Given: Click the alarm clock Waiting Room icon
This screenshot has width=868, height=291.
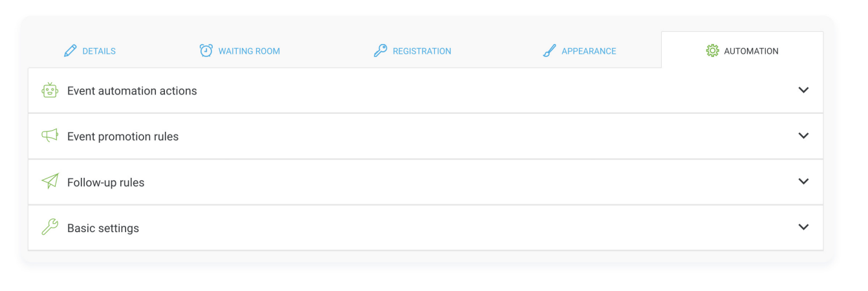Looking at the screenshot, I should [206, 50].
